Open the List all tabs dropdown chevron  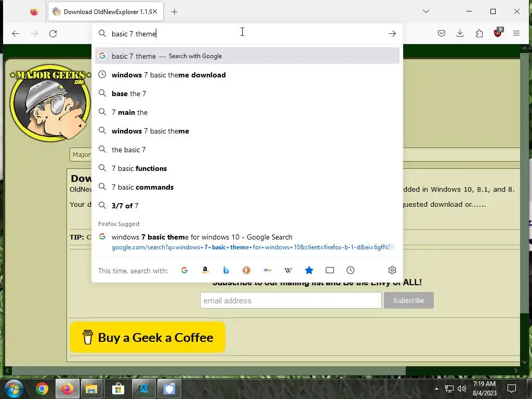point(426,11)
